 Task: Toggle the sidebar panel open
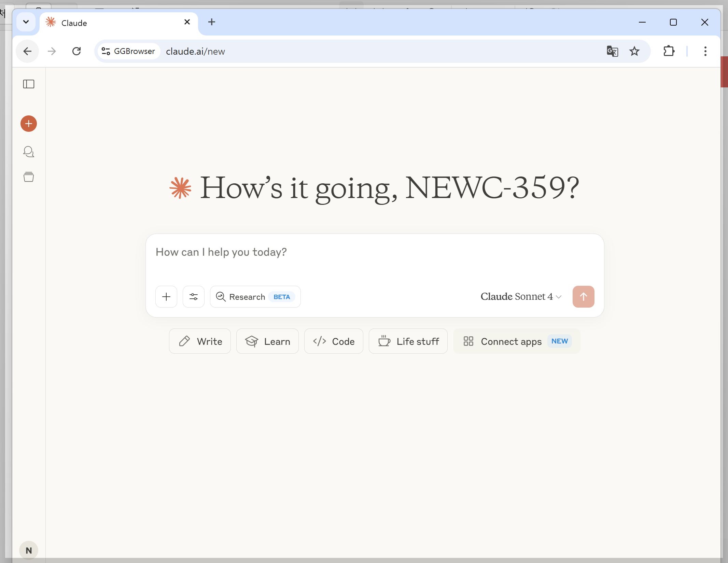tap(29, 84)
